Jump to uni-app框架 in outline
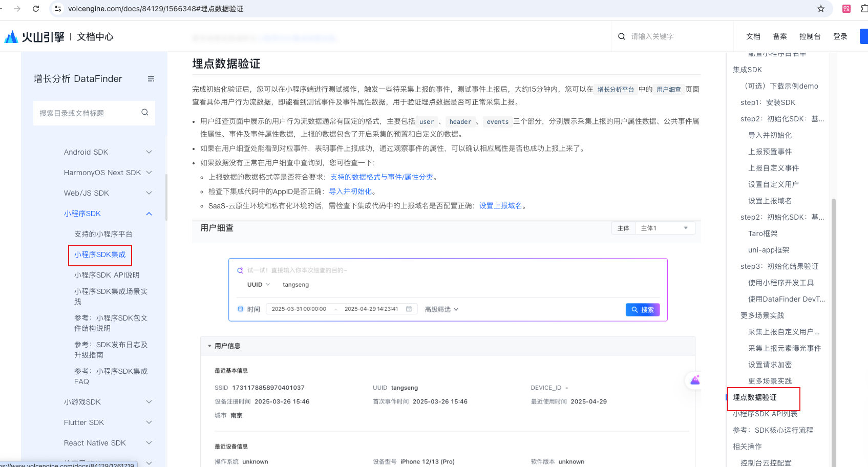The image size is (868, 467). [769, 250]
